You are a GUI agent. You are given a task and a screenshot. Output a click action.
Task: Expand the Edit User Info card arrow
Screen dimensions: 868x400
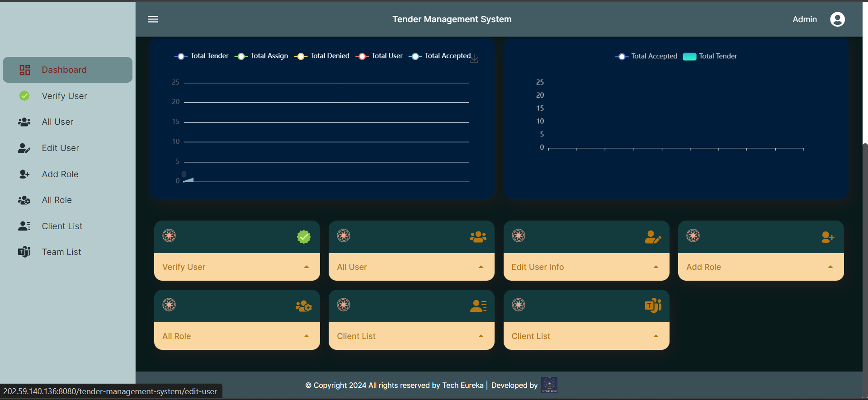pos(656,267)
